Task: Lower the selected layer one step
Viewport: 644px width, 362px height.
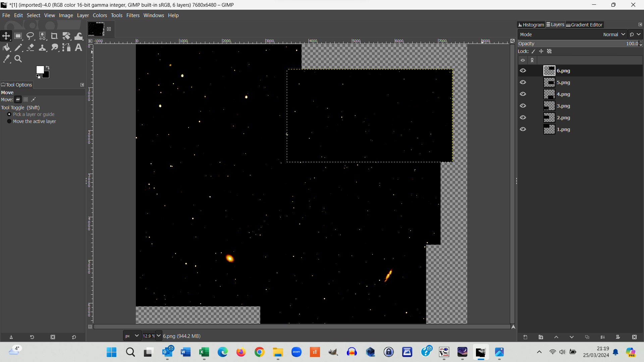Action: pyautogui.click(x=572, y=337)
